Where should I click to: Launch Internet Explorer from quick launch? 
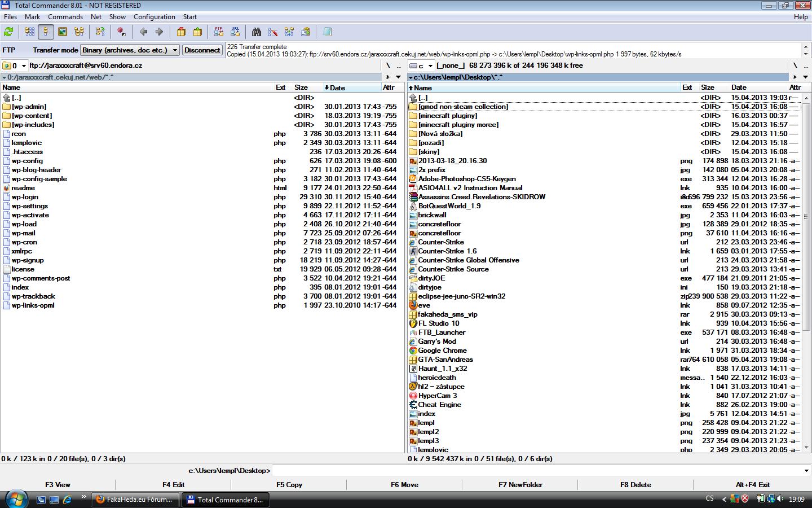click(x=67, y=500)
